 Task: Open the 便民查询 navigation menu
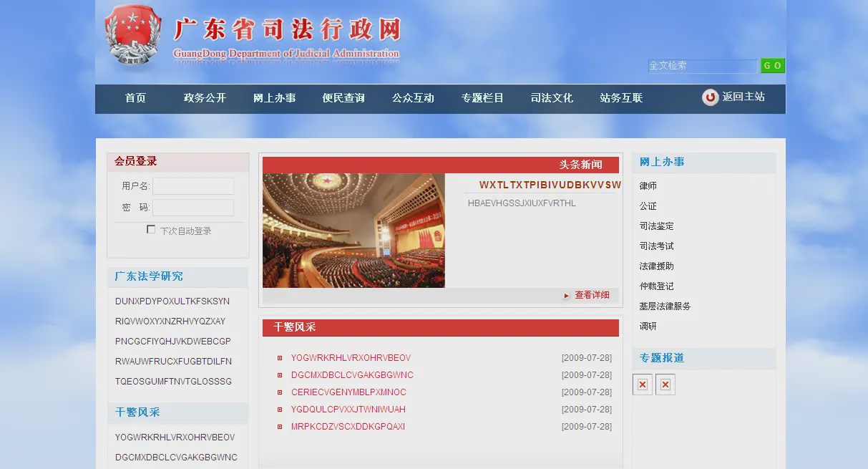[x=343, y=98]
